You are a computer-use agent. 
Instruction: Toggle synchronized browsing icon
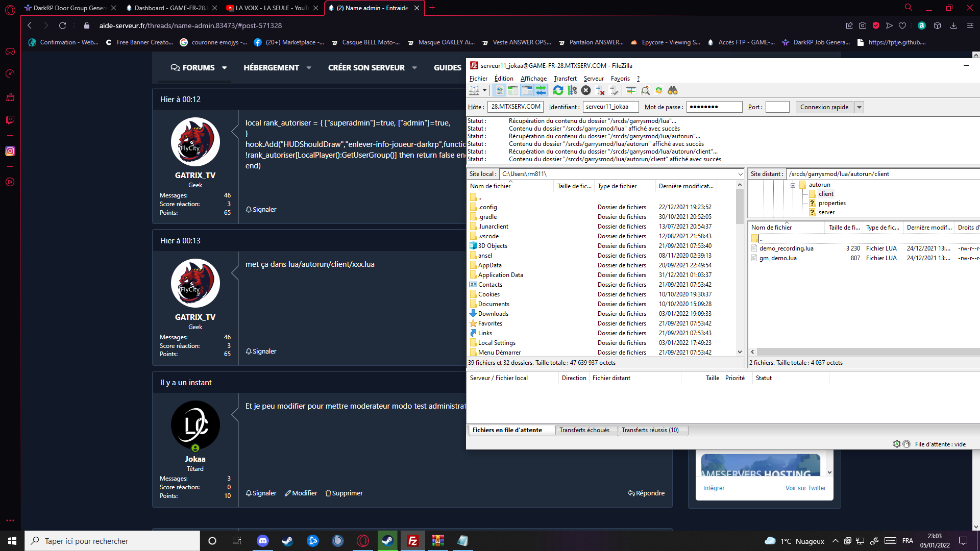pyautogui.click(x=659, y=90)
